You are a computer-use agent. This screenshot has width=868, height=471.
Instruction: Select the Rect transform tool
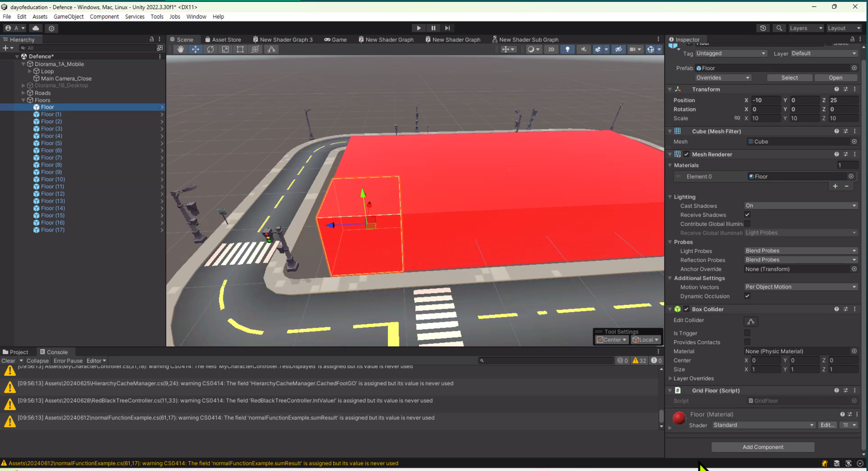tap(240, 49)
